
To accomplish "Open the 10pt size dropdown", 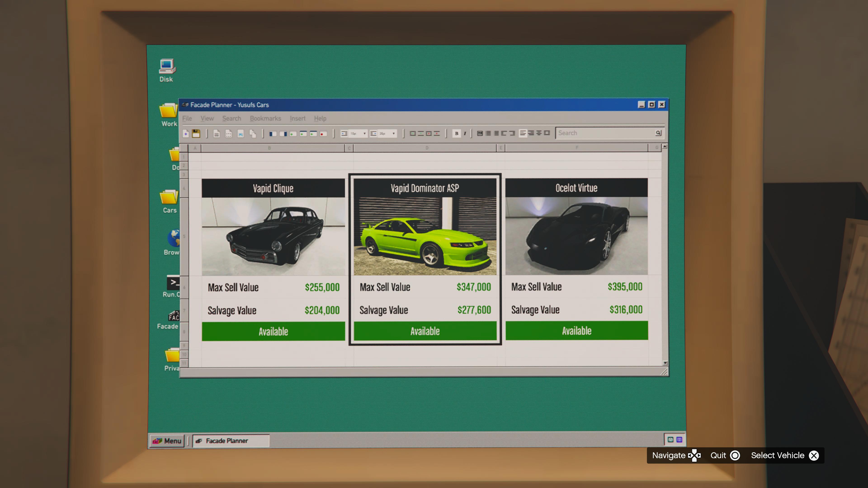I will coord(364,134).
